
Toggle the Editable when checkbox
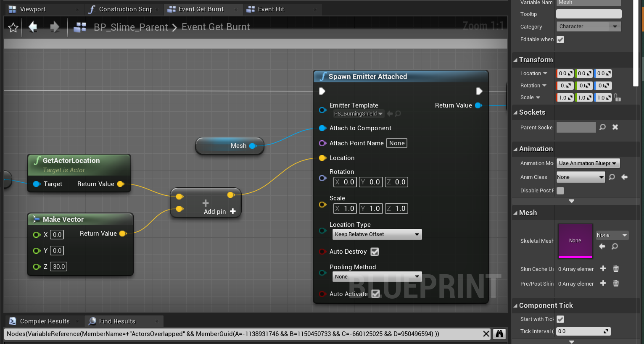tap(560, 39)
